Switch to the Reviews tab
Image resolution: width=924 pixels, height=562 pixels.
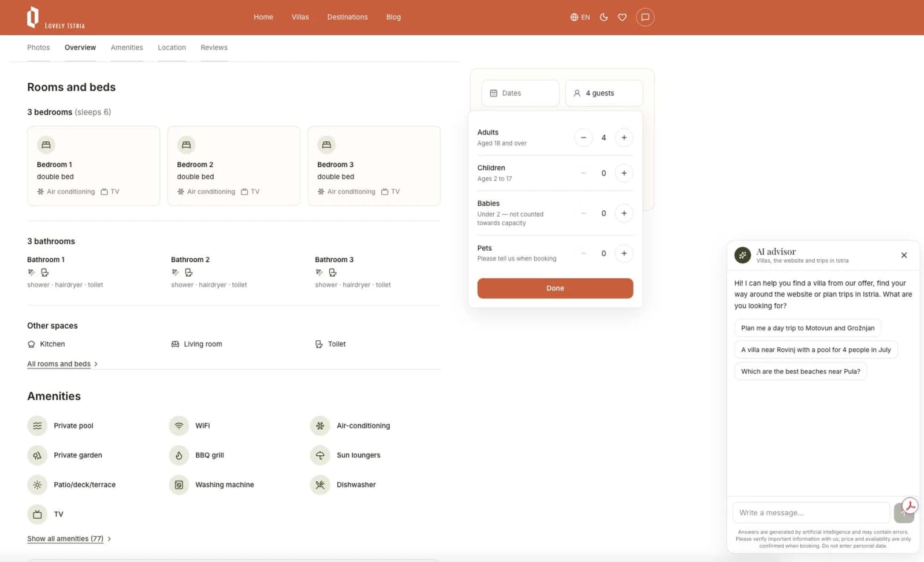(214, 48)
